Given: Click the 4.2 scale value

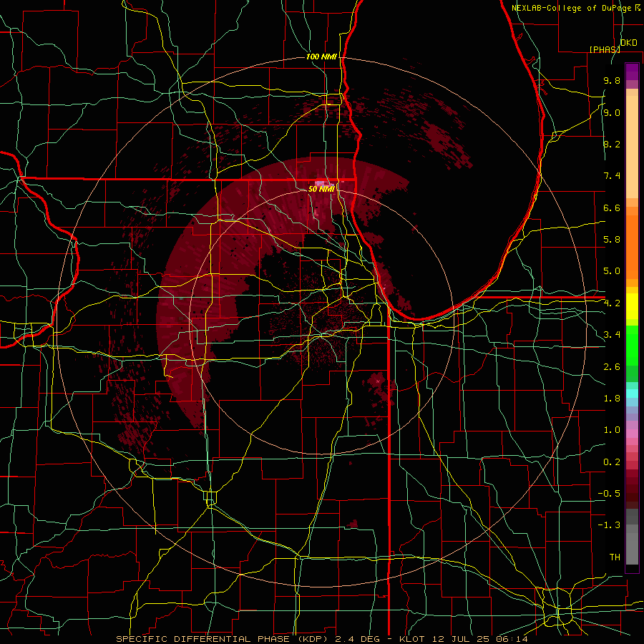Looking at the screenshot, I should pyautogui.click(x=612, y=303).
